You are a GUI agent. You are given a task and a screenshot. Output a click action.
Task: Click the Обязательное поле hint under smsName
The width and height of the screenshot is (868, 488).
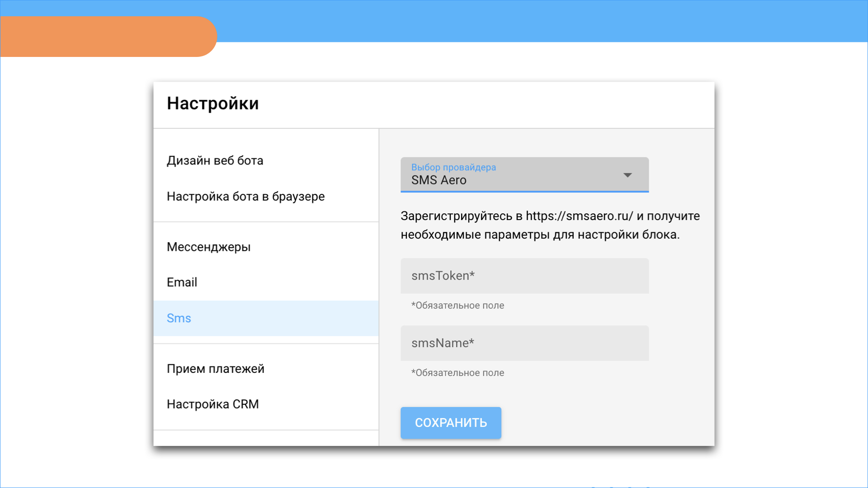click(x=458, y=373)
